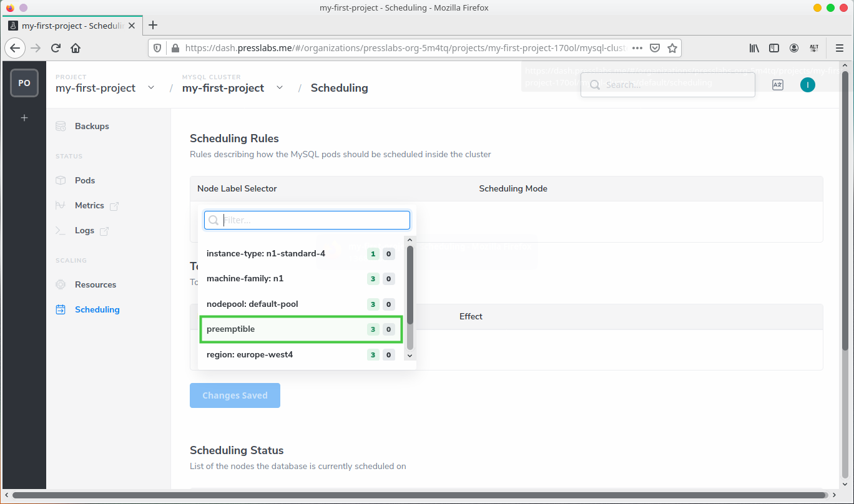Click the dashboard Search field
The height and width of the screenshot is (504, 854).
tap(668, 85)
